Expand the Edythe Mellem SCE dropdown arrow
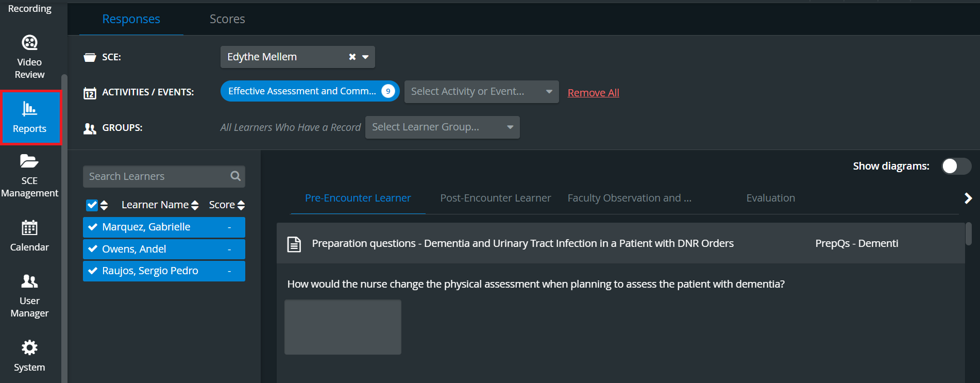The image size is (980, 383). point(365,57)
